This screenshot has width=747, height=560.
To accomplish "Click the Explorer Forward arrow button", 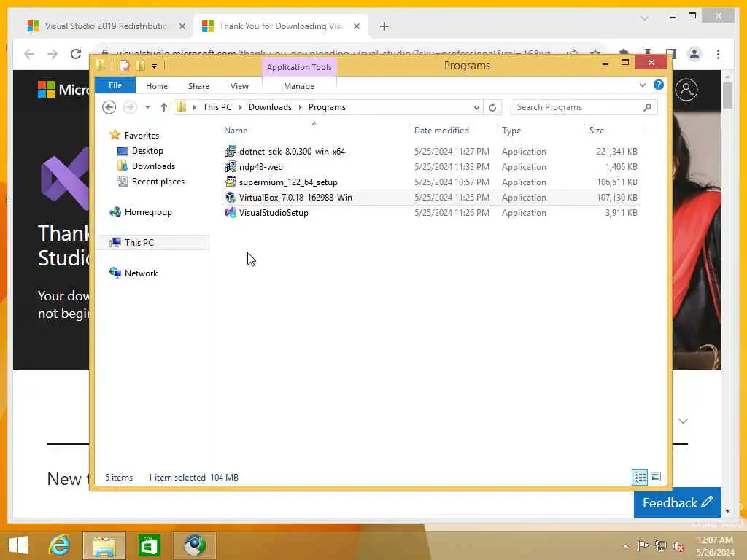I will coord(130,107).
